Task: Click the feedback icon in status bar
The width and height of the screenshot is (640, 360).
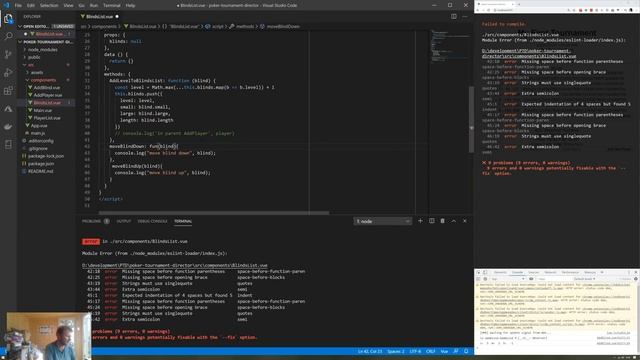Action: coord(456,351)
